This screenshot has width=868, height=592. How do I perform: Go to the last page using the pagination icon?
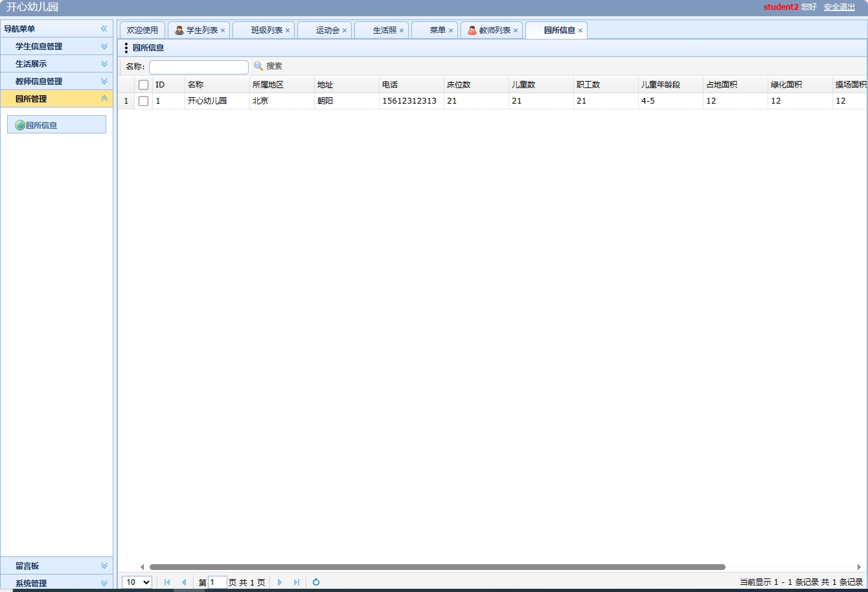297,582
